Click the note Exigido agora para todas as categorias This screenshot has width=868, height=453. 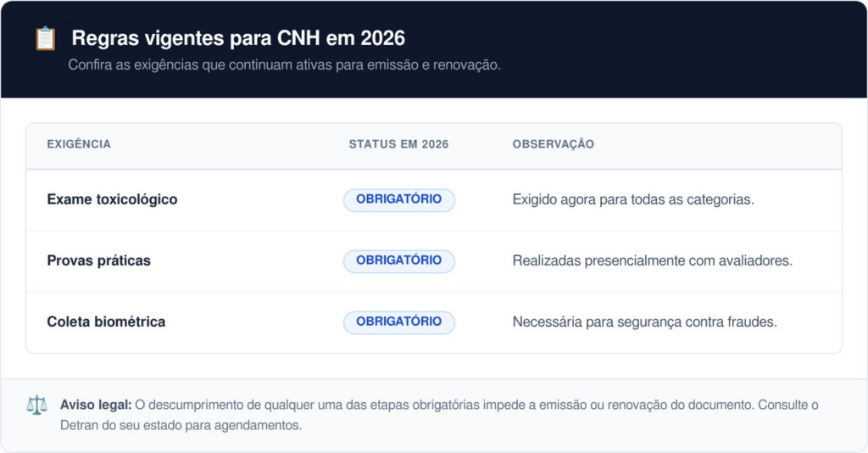click(633, 199)
